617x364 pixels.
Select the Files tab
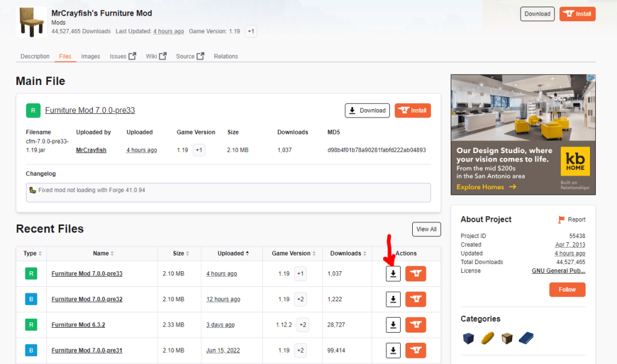[x=65, y=56]
